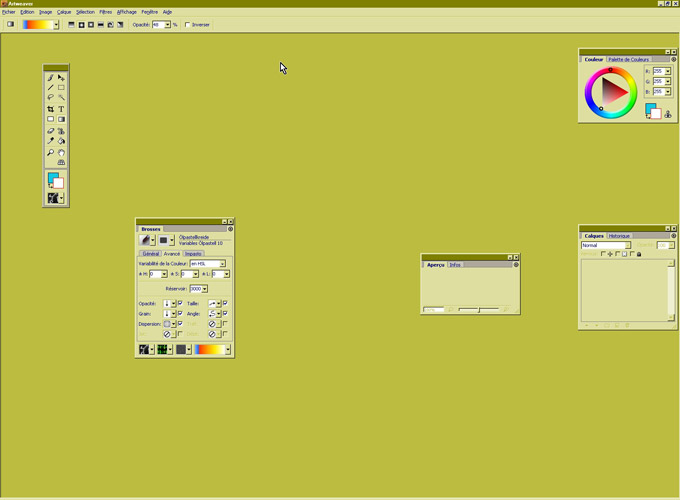This screenshot has height=500, width=680.
Task: Toggle the Opacité checkbox in Brosses panel
Action: [180, 303]
